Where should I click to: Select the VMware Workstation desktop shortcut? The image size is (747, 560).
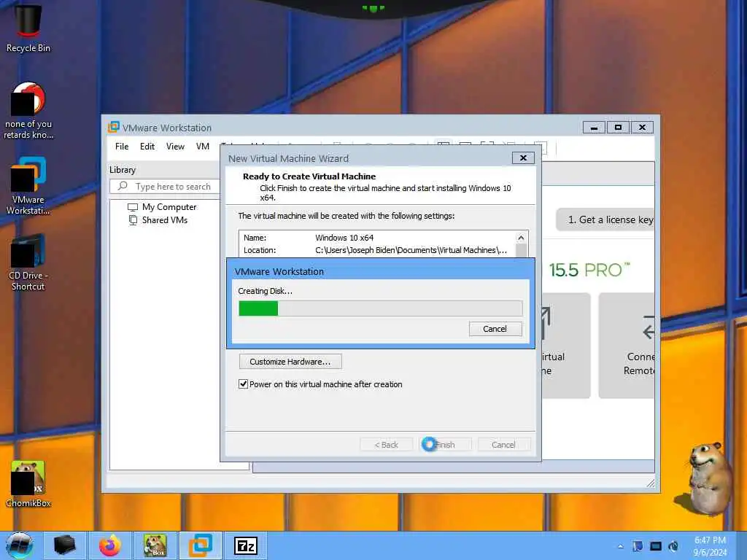tap(28, 186)
